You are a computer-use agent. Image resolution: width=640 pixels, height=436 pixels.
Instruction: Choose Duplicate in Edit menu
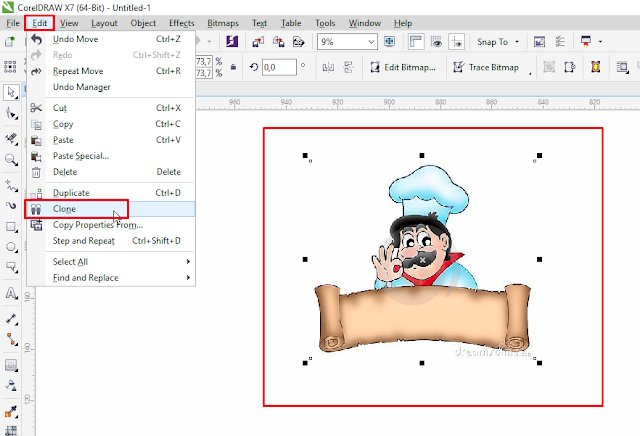click(111, 193)
